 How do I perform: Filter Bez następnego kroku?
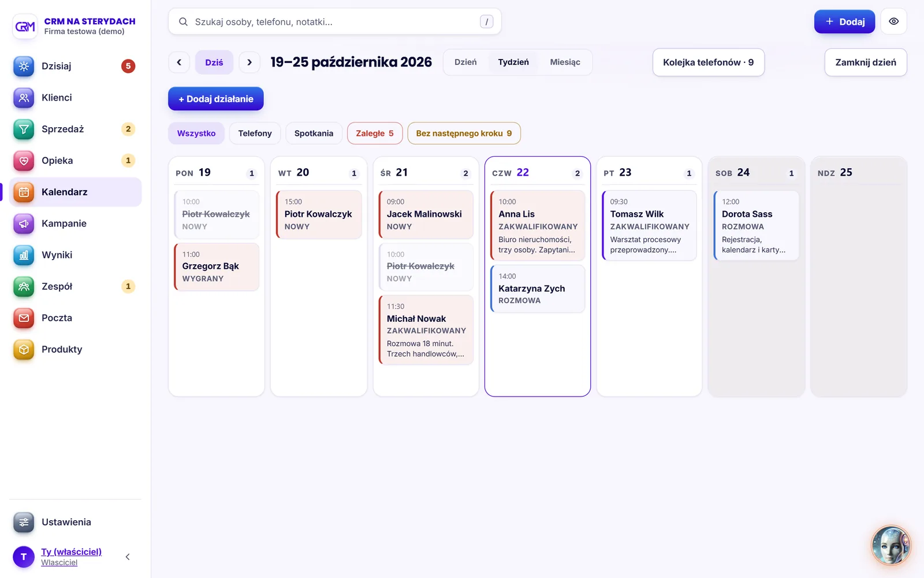464,134
